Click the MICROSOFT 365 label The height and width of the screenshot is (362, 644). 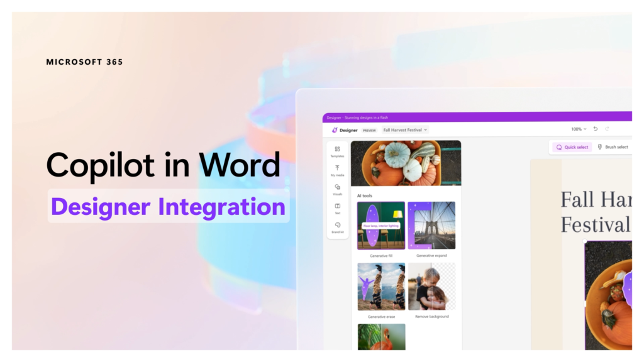[84, 62]
